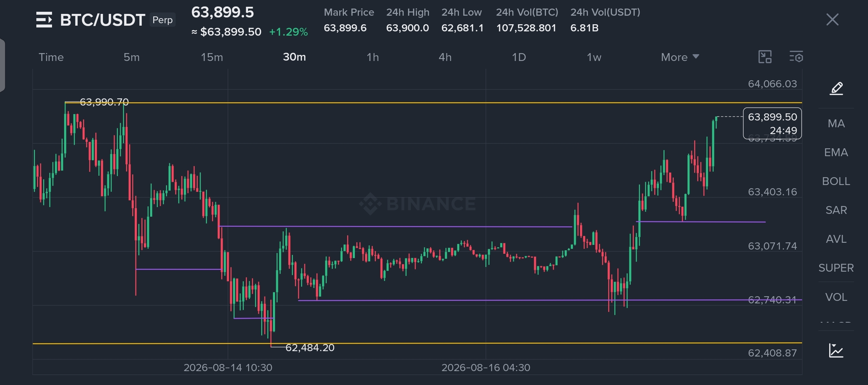This screenshot has height=385, width=868.
Task: Open the BTC/USDT pair selector
Action: (x=103, y=20)
